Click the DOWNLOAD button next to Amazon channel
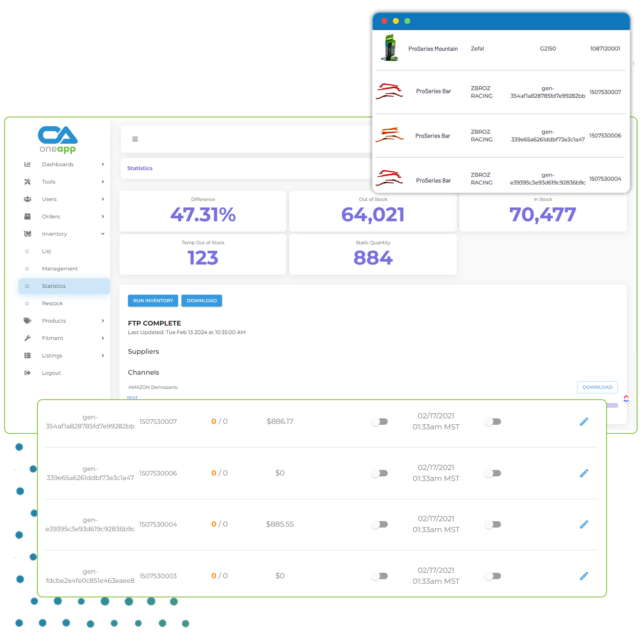Screen dimensions: 644x644 [x=597, y=387]
